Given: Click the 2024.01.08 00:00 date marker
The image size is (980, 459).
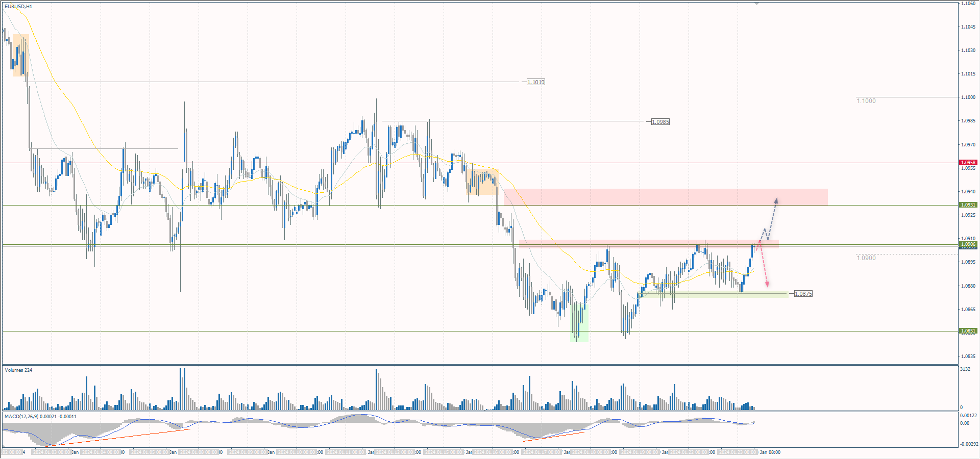Looking at the screenshot, I should click(199, 452).
